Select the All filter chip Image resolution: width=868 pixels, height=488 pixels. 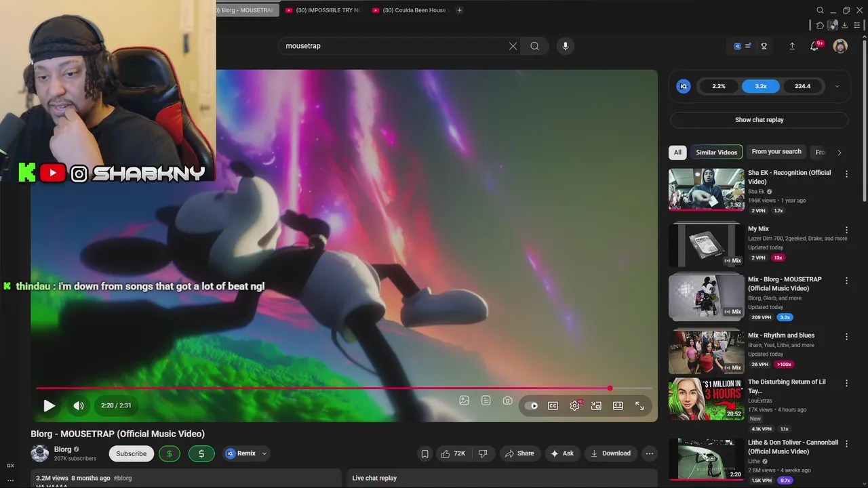pos(677,152)
